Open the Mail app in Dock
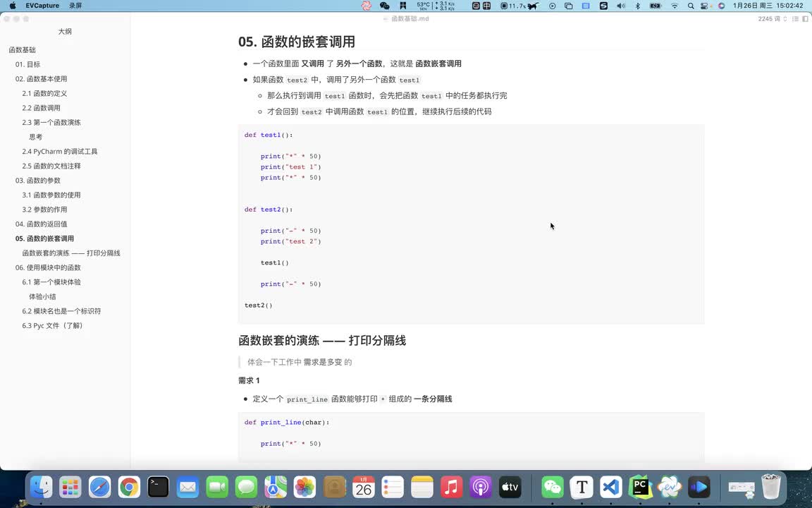The height and width of the screenshot is (508, 812). (187, 488)
